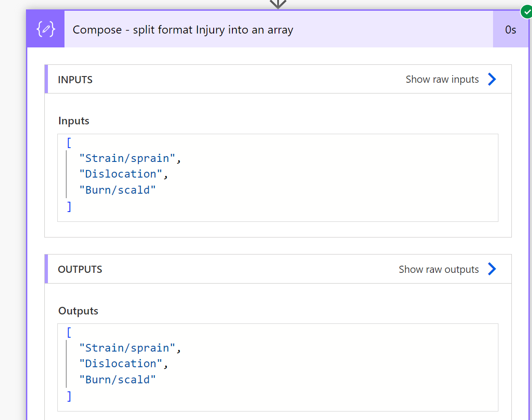Viewport: 532px width, 420px height.
Task: Click the Compose action curly-braces icon
Action: click(x=46, y=30)
